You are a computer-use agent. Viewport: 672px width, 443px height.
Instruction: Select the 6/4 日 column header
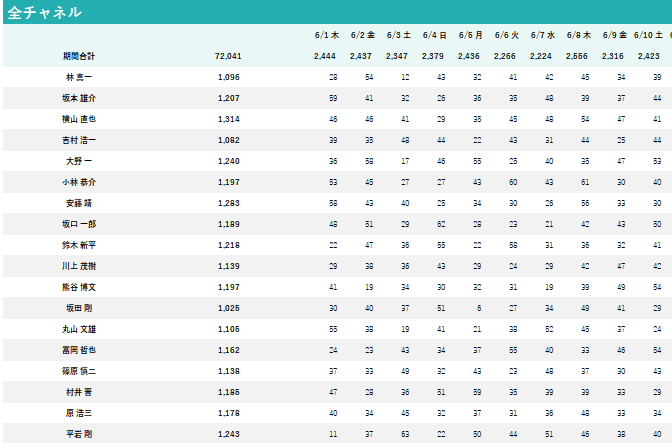click(435, 34)
